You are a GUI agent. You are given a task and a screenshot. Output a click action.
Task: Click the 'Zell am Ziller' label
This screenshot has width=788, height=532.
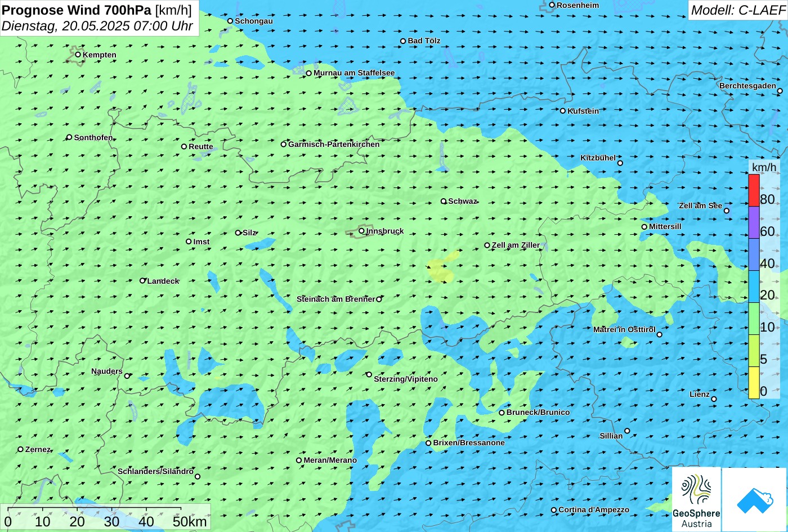(516, 245)
